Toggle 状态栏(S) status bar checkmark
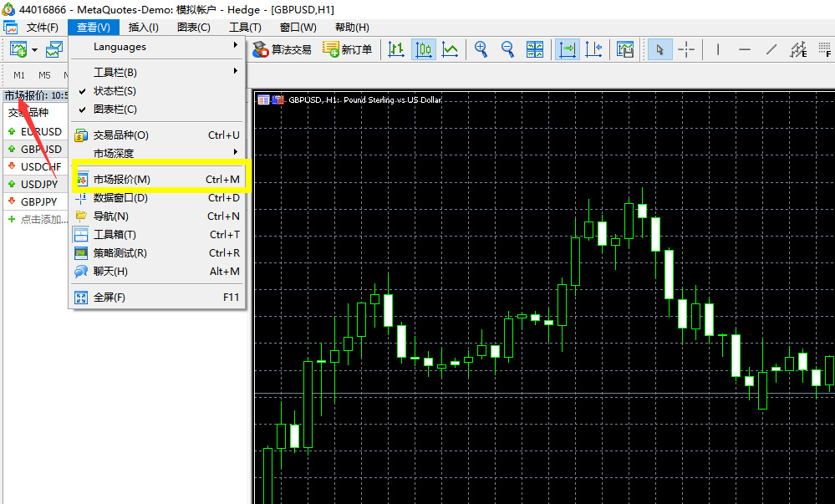This screenshot has height=504, width=835. coord(115,91)
